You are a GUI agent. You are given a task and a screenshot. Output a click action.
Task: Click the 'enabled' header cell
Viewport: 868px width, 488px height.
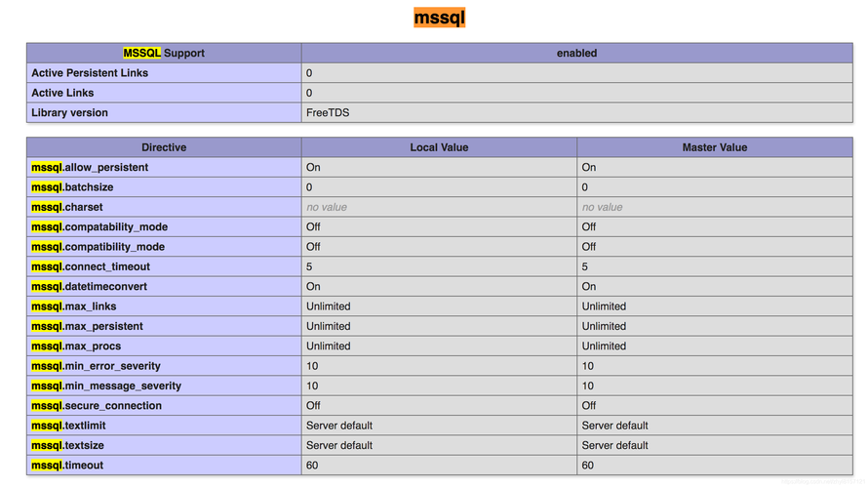tap(576, 53)
